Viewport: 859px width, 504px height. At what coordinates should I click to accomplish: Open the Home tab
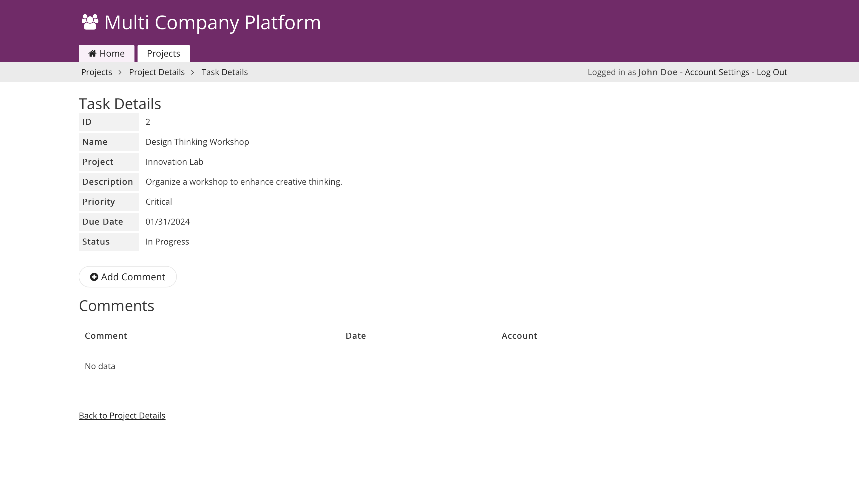click(x=107, y=53)
